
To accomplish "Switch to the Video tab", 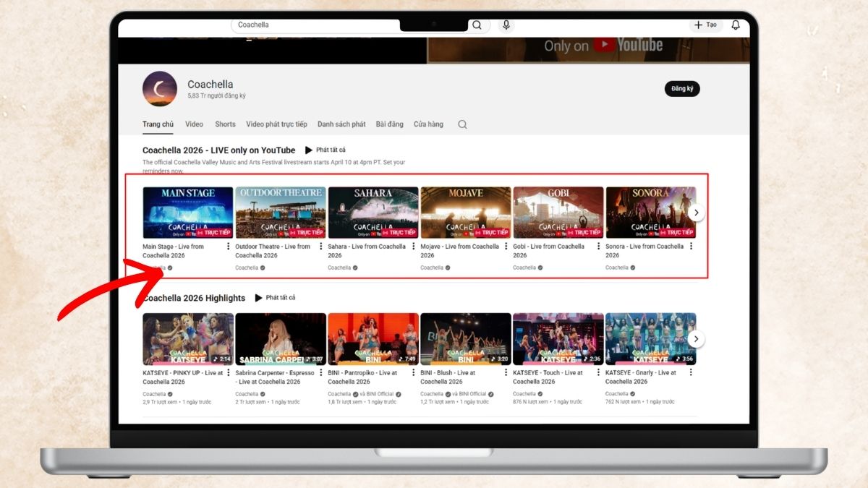I will pos(194,124).
